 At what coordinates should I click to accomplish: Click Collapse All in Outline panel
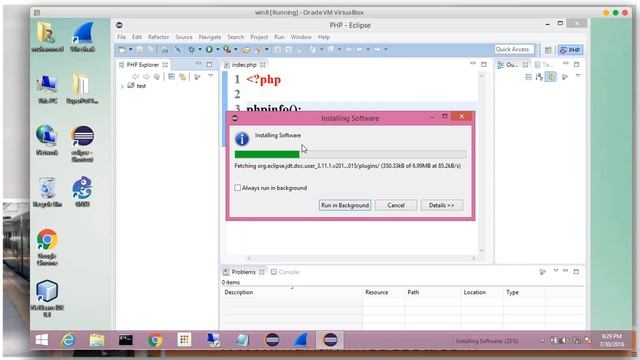(529, 77)
